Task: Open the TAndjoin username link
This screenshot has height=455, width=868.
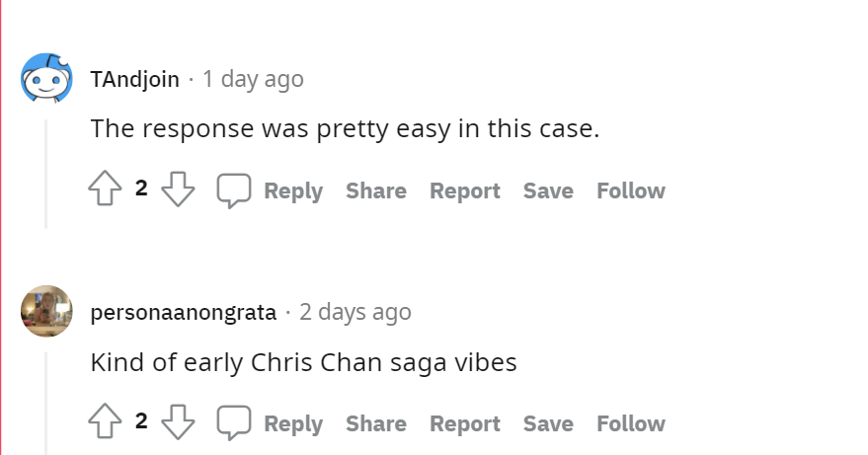Action: [x=135, y=79]
